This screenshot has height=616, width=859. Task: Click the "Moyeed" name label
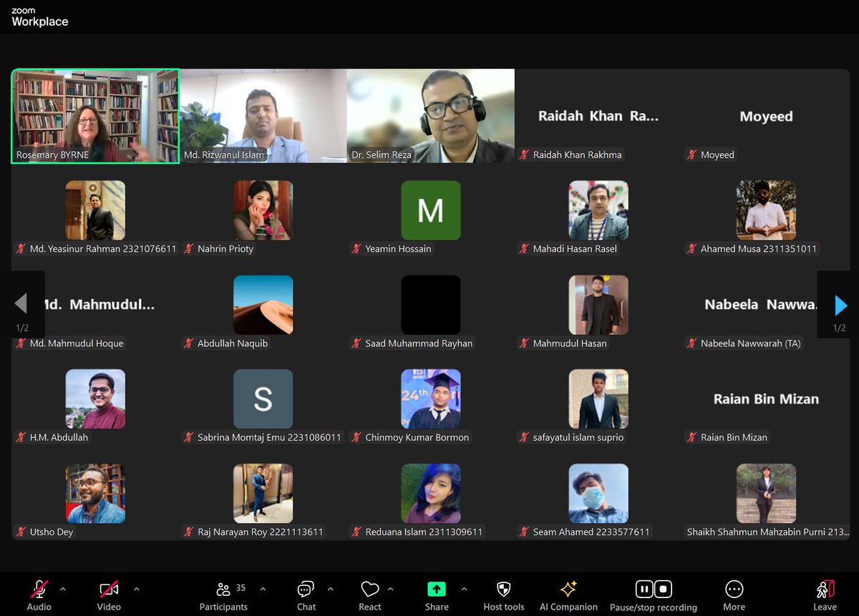[717, 155]
